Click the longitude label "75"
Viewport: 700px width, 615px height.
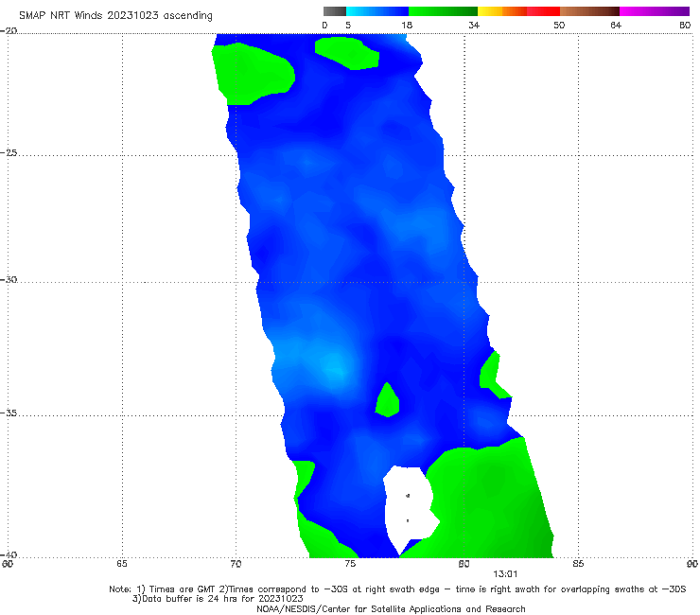350,564
